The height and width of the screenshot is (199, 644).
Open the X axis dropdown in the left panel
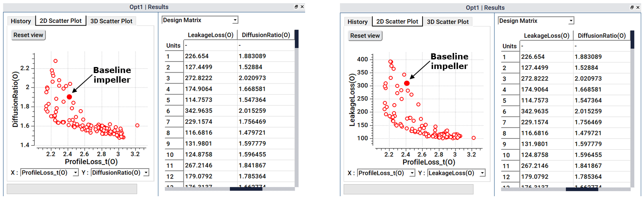click(76, 173)
